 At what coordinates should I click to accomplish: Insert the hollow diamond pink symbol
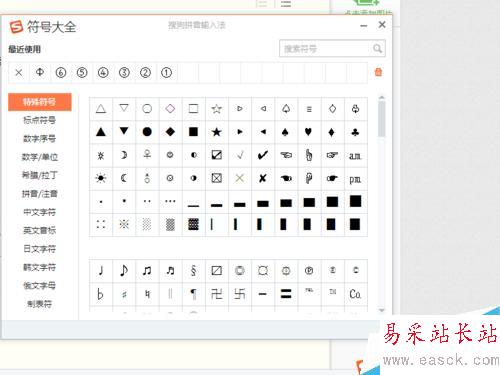pos(170,109)
